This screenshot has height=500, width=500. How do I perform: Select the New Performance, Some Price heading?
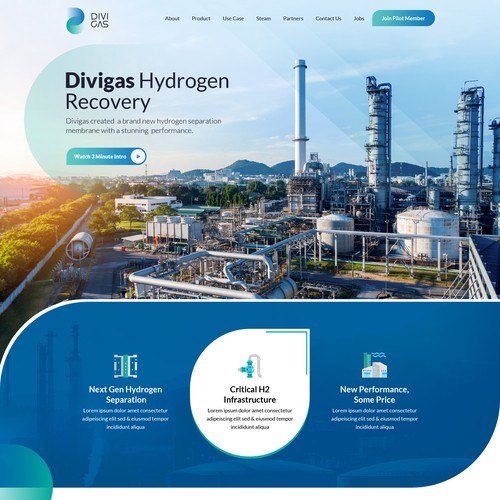click(374, 394)
